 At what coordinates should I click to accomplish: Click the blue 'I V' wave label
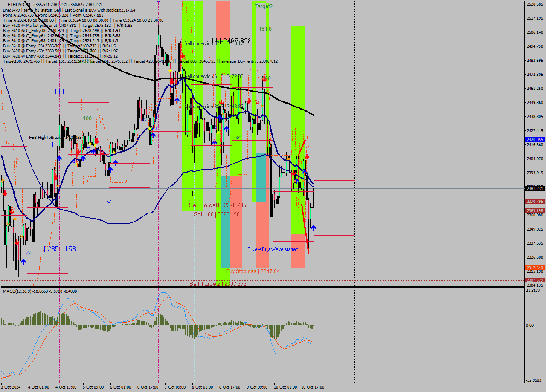(x=107, y=201)
